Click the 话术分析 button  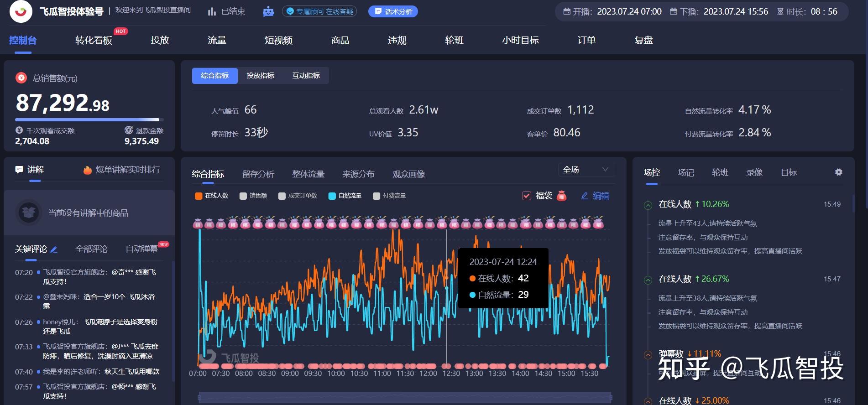(x=393, y=11)
